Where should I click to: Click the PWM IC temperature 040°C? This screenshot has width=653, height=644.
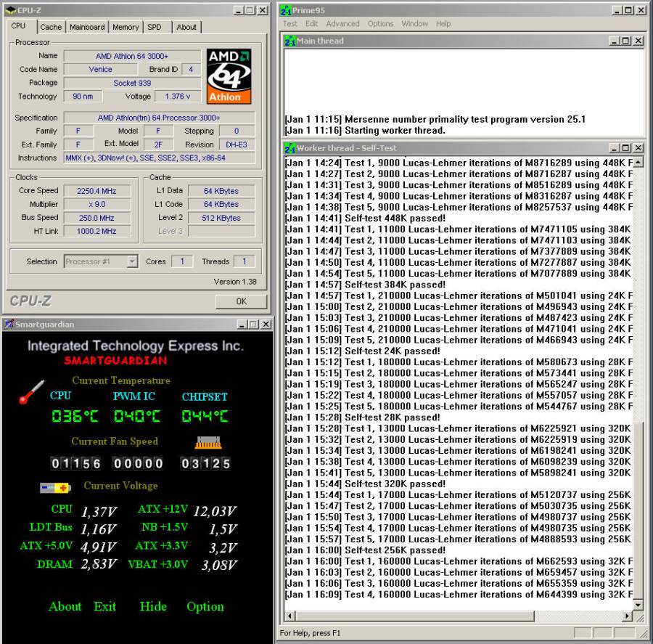pyautogui.click(x=137, y=416)
